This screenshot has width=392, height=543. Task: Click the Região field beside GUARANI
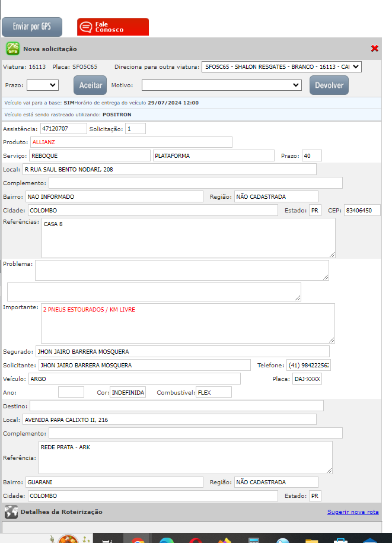click(x=276, y=482)
